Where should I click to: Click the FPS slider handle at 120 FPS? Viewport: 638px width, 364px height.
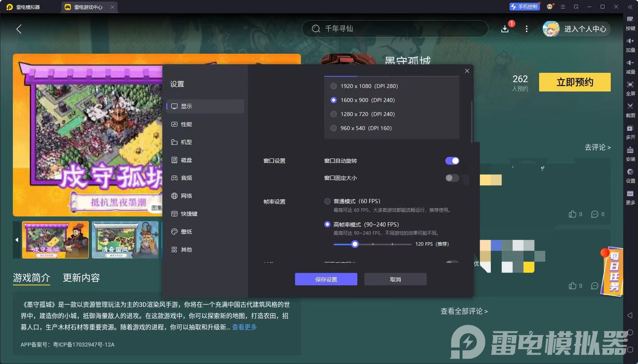click(x=355, y=244)
